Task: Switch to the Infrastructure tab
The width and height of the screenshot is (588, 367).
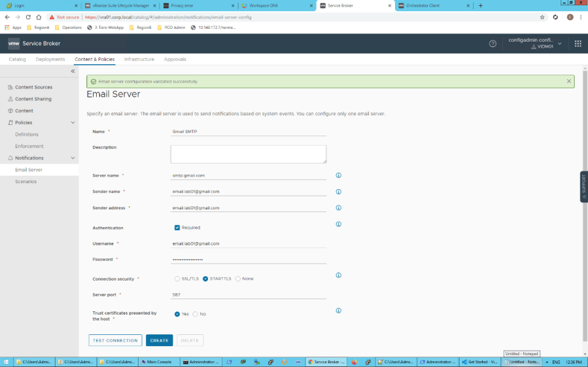Action: click(139, 60)
